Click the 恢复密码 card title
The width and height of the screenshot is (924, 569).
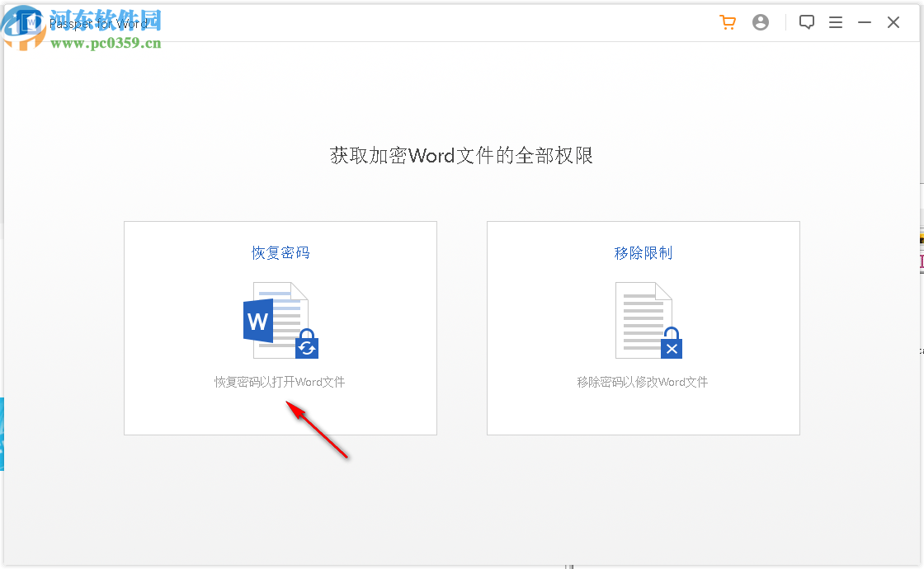pos(280,252)
